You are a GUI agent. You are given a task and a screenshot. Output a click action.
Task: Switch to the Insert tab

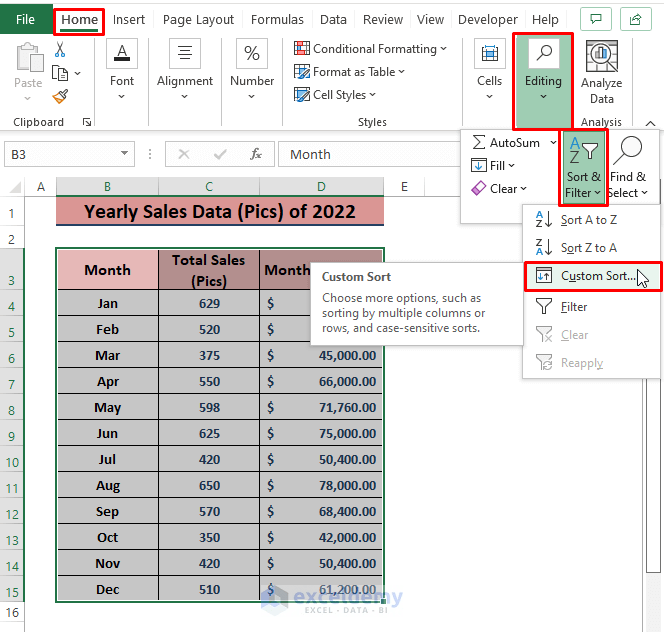pos(129,19)
